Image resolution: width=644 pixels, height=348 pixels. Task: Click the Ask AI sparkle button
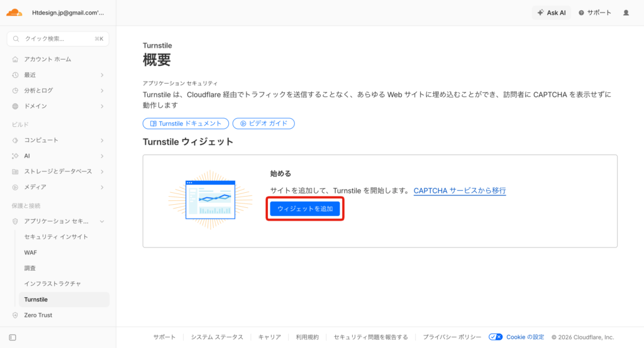552,13
